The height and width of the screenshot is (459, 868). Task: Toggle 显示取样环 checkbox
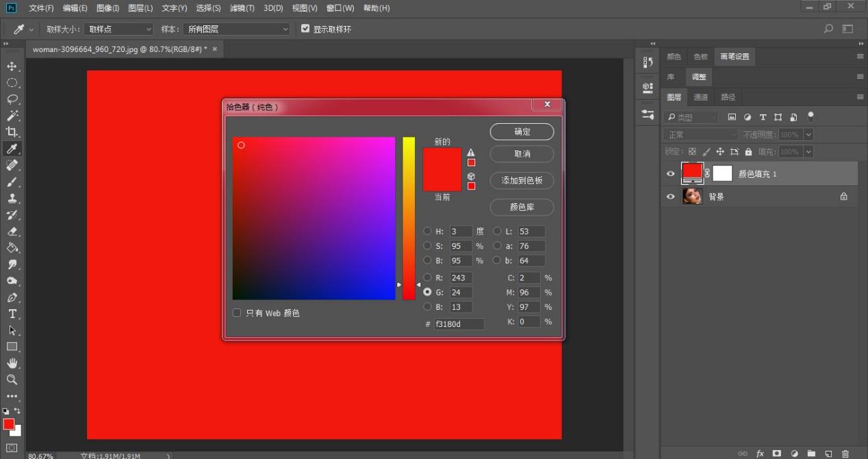point(305,29)
